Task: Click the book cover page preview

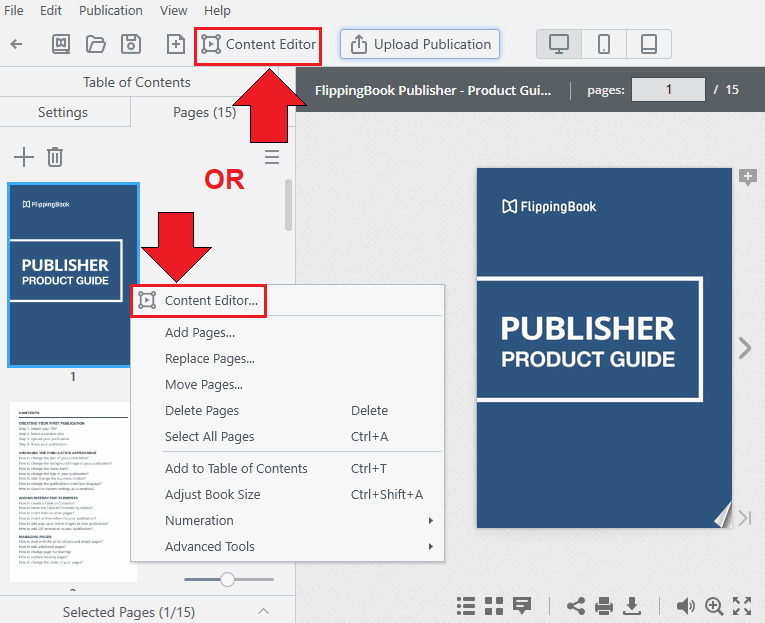Action: coord(604,348)
